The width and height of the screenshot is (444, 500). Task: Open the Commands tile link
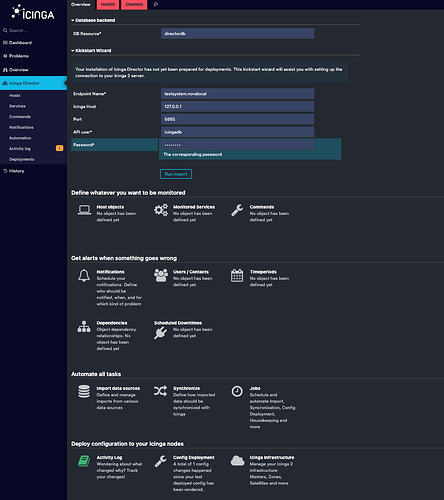(x=262, y=207)
